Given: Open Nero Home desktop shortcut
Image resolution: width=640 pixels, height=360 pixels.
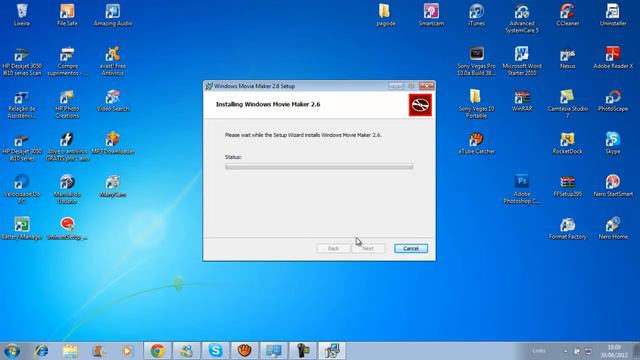Looking at the screenshot, I should pos(613,229).
